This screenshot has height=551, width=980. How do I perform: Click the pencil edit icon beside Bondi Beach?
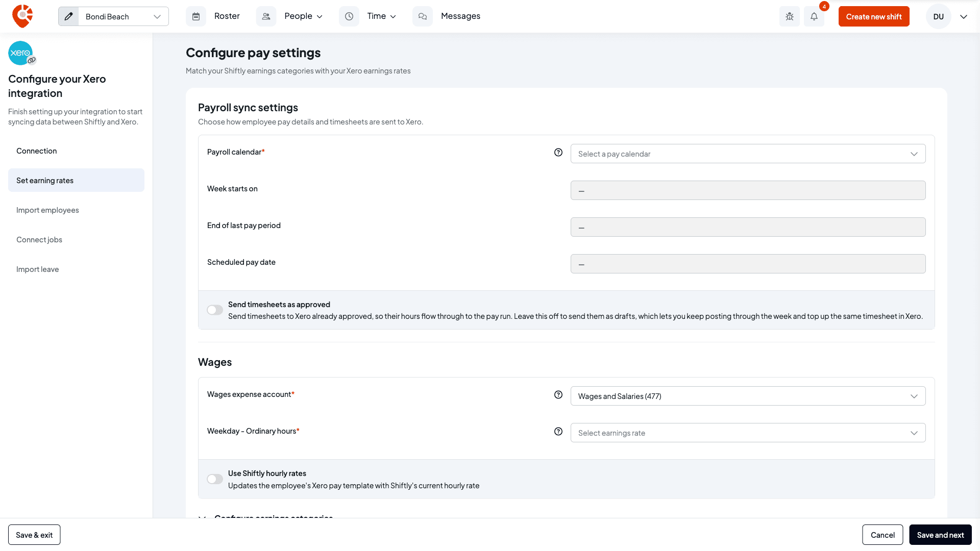point(68,16)
